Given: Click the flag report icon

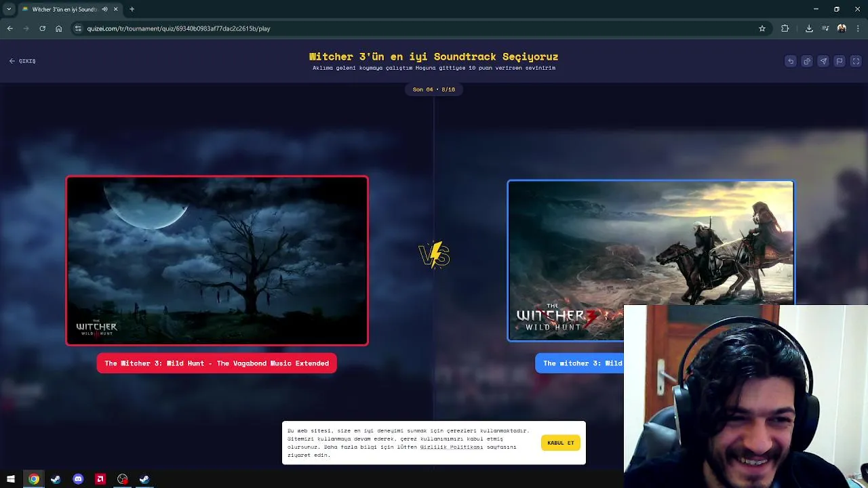Looking at the screenshot, I should pos(840,61).
